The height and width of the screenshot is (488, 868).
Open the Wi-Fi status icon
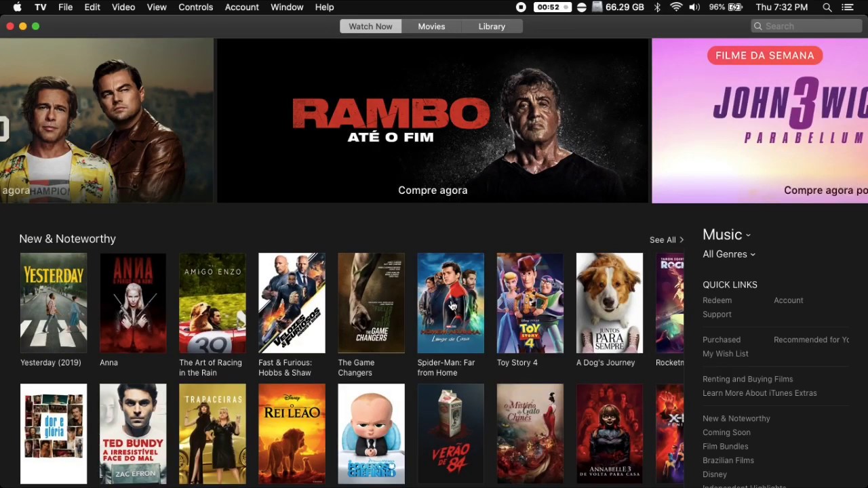[676, 7]
